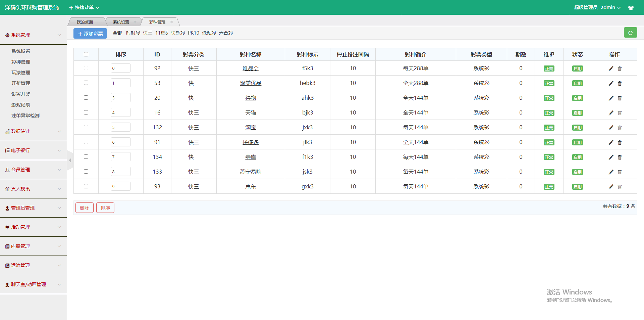The image size is (644, 320).
Task: Click trash delete icon for 京东 row
Action: coord(620,187)
